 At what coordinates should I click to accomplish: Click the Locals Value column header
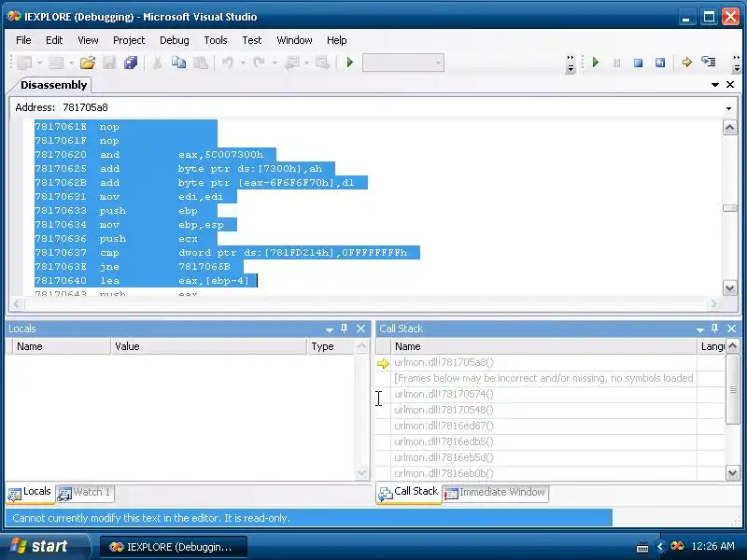(208, 346)
